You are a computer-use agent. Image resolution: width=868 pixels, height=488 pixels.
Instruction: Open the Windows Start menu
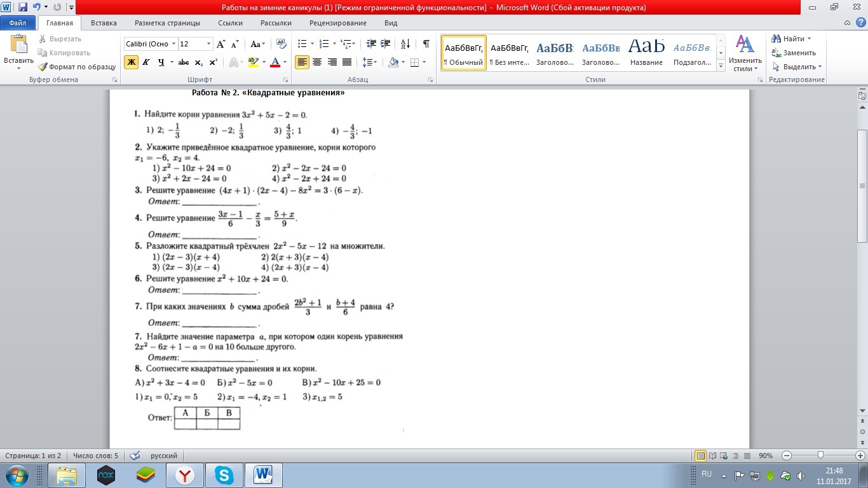[x=16, y=475]
